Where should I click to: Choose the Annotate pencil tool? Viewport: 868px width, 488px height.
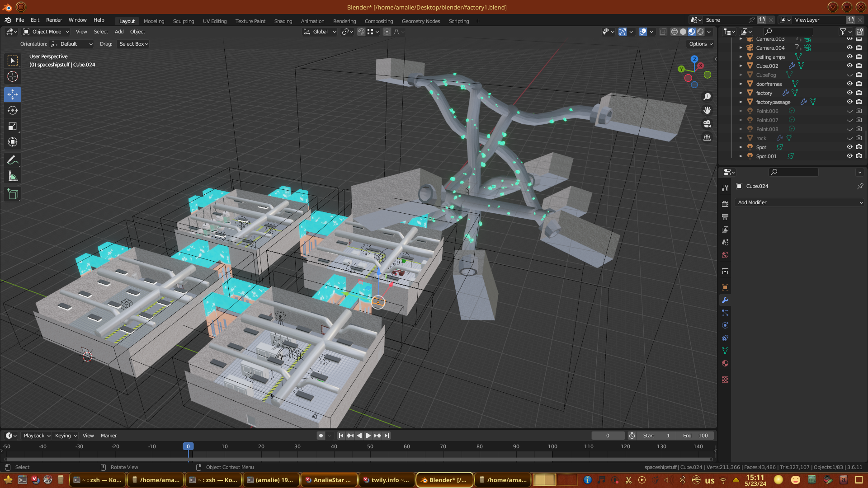point(13,160)
